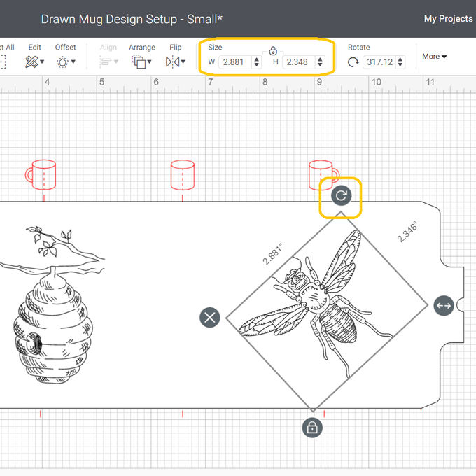Increase width with stepper up arrow
The height and width of the screenshot is (476, 476).
click(256, 59)
